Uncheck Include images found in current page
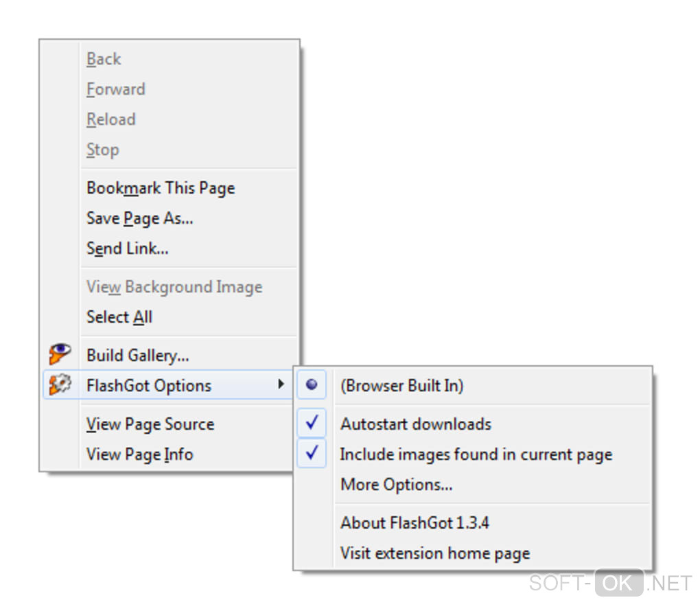 (312, 454)
